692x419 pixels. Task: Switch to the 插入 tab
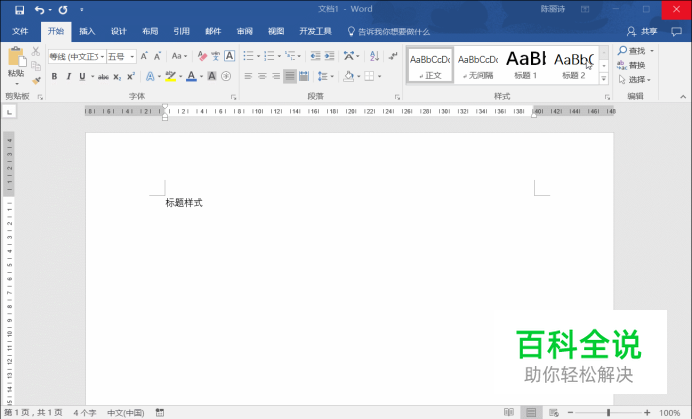click(x=87, y=31)
